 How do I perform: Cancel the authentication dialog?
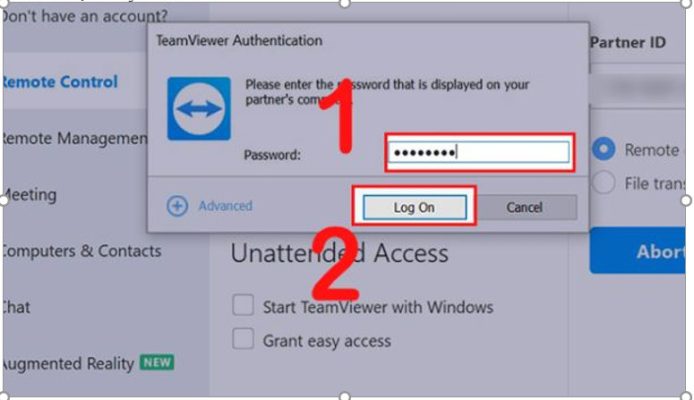(524, 207)
